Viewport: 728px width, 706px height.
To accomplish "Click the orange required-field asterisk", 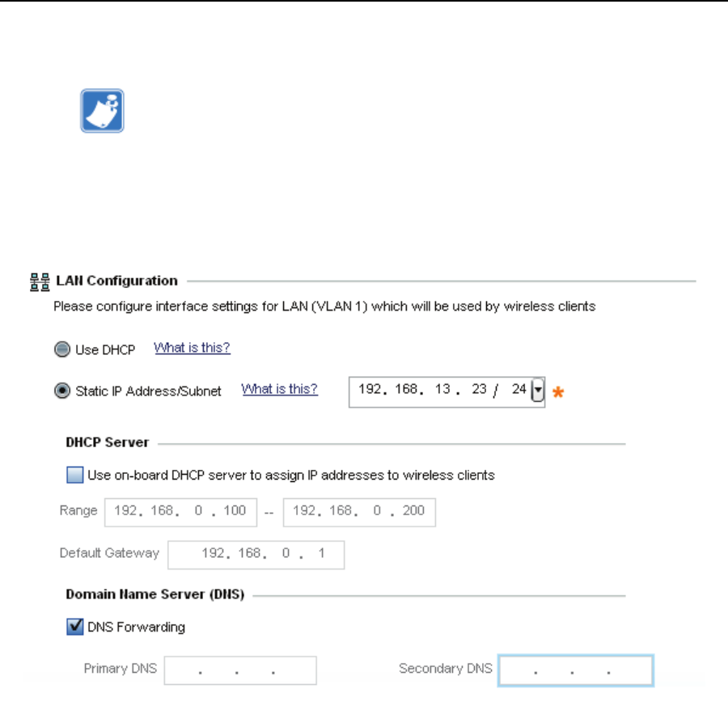I will click(x=557, y=392).
